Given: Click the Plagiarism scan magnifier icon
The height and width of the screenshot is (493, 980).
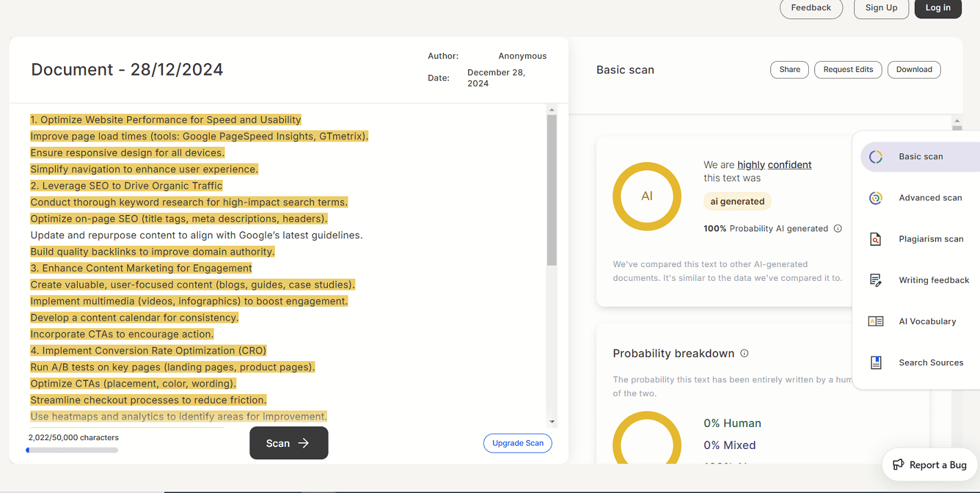Looking at the screenshot, I should coord(876,240).
